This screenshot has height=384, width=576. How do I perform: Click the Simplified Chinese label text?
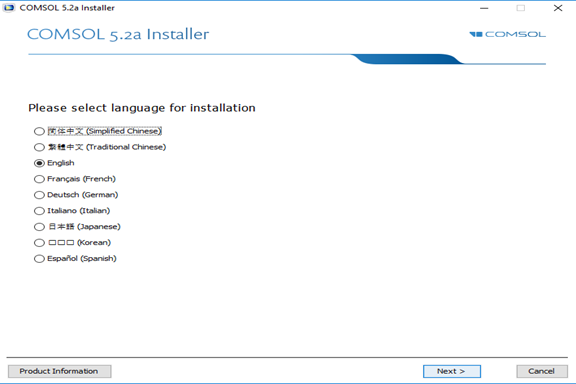105,131
